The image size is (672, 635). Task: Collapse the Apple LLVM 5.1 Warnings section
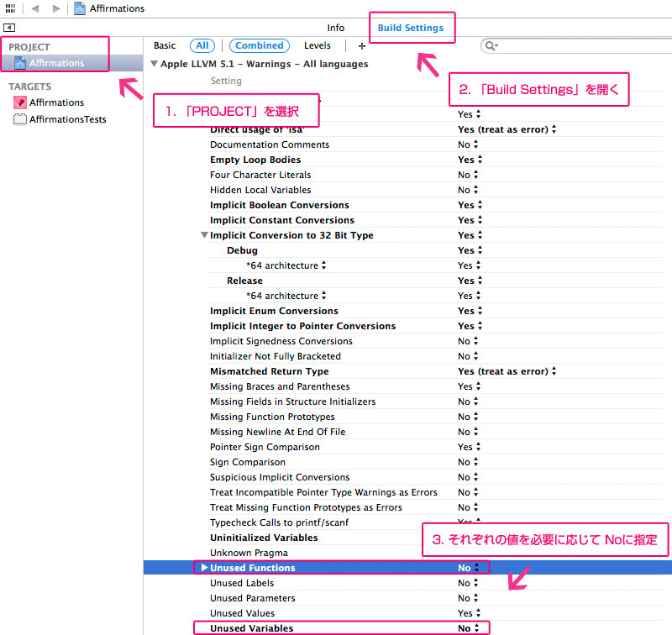(154, 64)
